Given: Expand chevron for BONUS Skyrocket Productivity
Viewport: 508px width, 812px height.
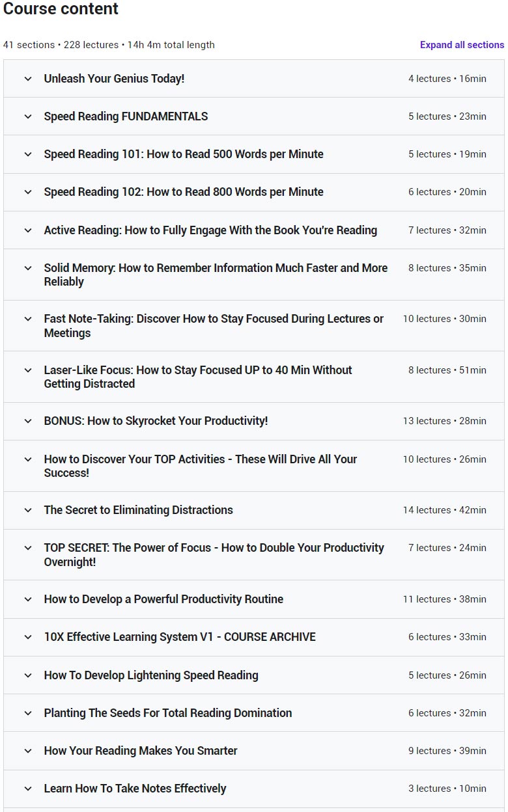Looking at the screenshot, I should 28,421.
